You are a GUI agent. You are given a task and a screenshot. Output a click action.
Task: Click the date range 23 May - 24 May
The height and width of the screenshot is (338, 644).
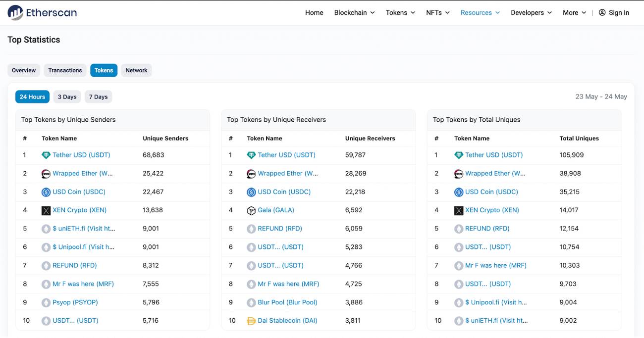(x=601, y=97)
